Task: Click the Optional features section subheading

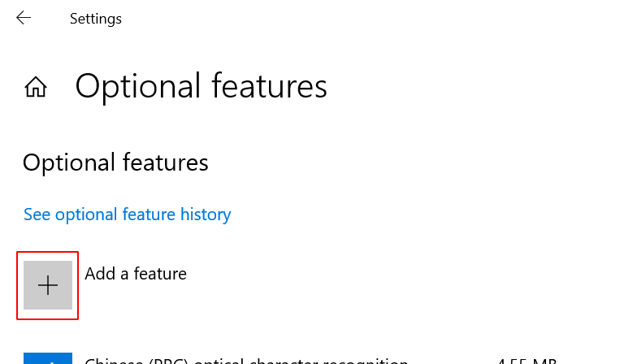Action: tap(115, 162)
